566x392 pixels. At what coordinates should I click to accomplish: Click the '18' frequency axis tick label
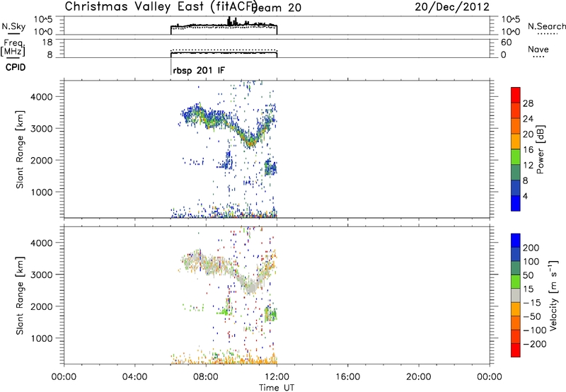[x=47, y=42]
